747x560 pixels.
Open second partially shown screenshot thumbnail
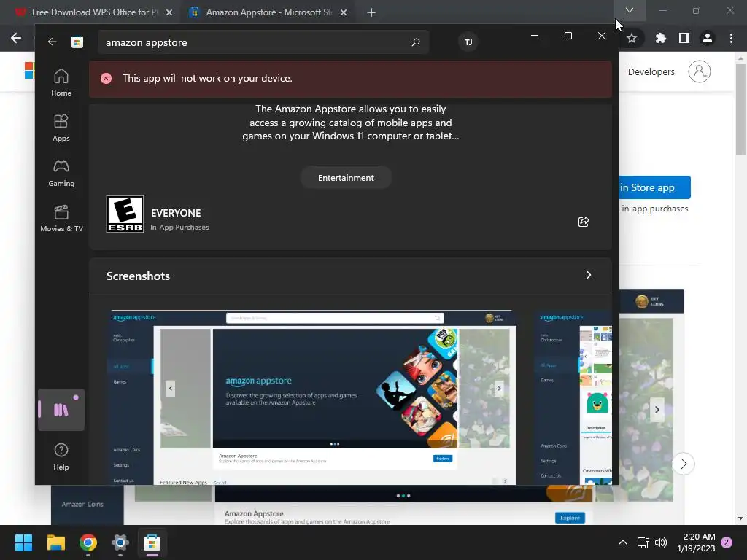(x=573, y=397)
